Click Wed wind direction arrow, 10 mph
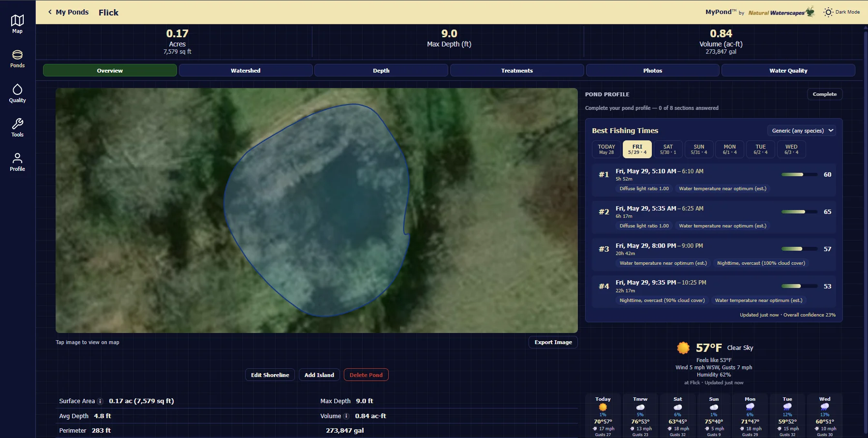The height and width of the screenshot is (438, 868). point(817,429)
